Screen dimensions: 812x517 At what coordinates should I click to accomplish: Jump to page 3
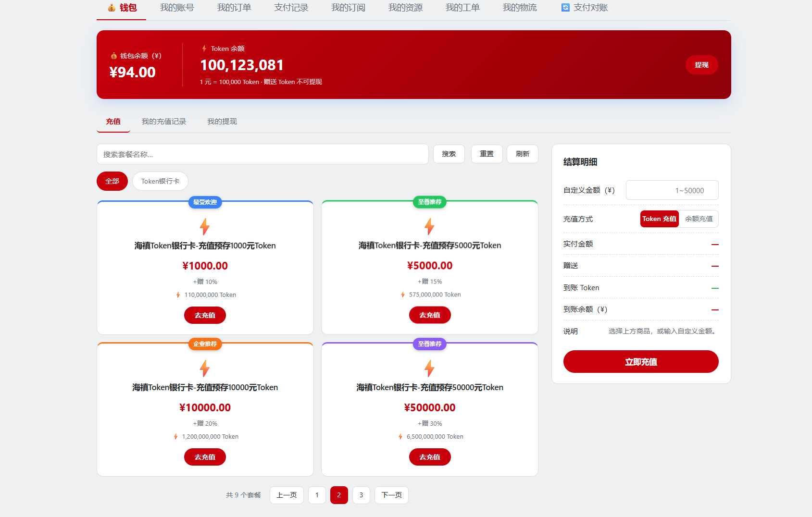(361, 495)
